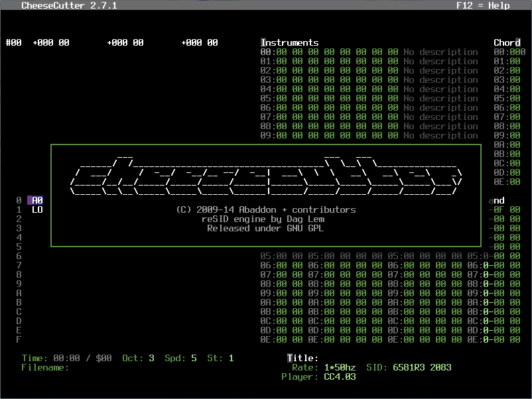
Task: Pick instrument row 09 hex values
Action: 337,135
